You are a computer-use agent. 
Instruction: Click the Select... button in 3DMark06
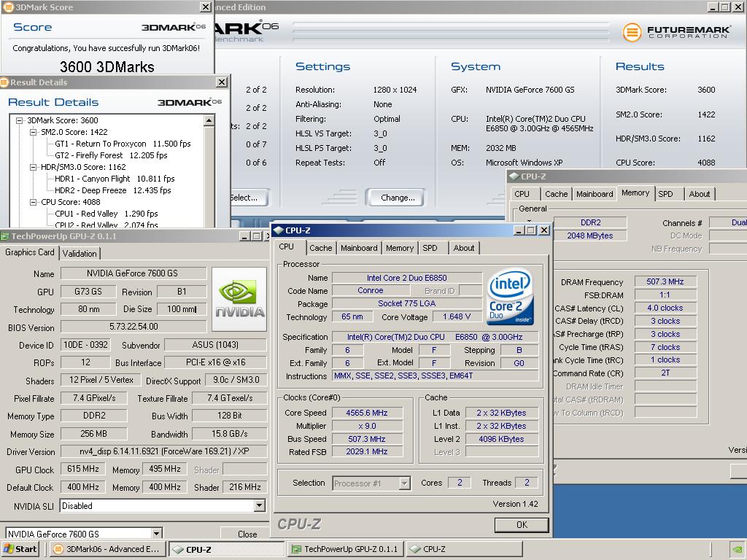[249, 198]
